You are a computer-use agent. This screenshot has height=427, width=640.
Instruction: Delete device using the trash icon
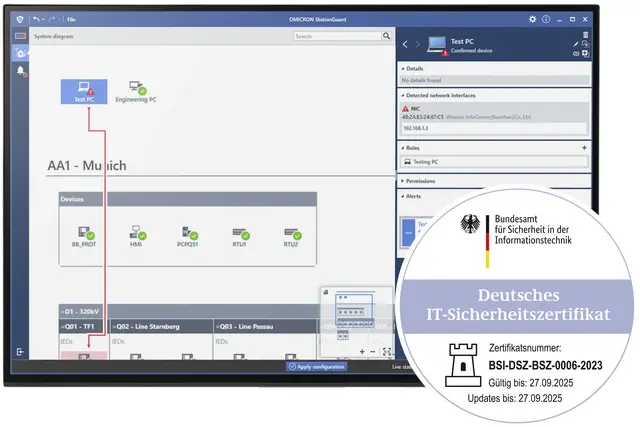(586, 34)
